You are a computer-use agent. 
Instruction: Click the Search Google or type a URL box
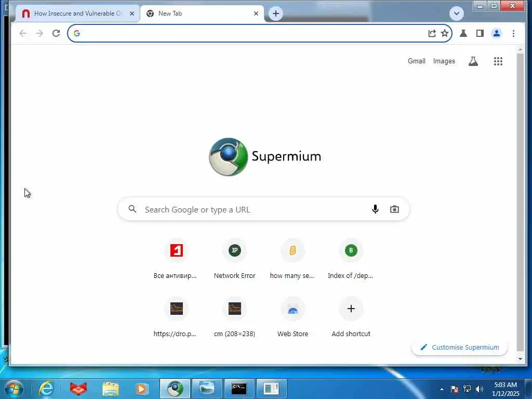263,209
